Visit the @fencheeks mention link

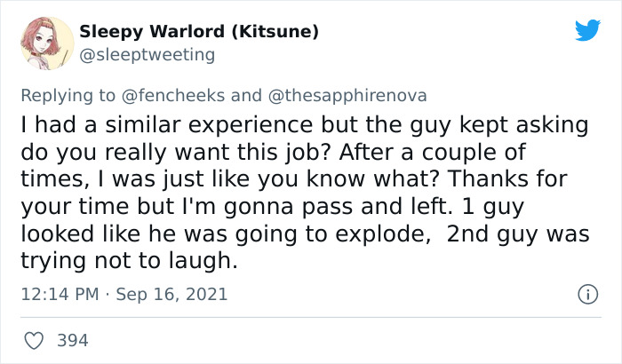pyautogui.click(x=173, y=96)
